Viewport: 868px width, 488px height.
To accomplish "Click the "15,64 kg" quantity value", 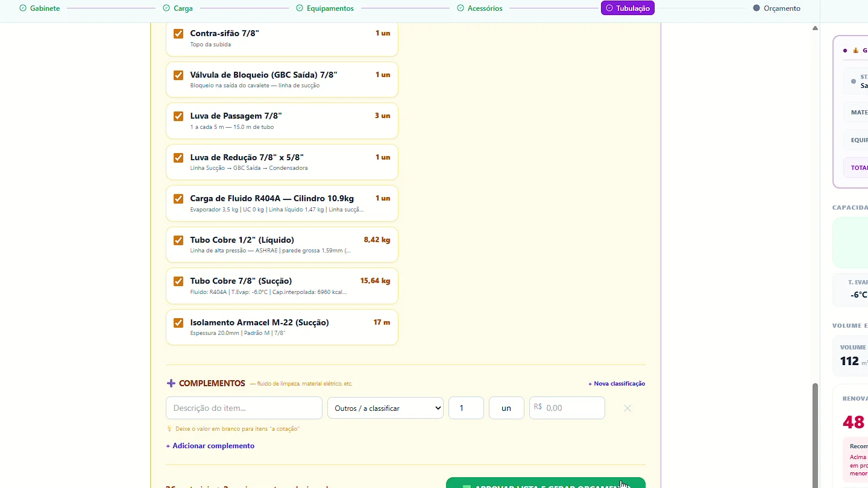I will pyautogui.click(x=375, y=281).
